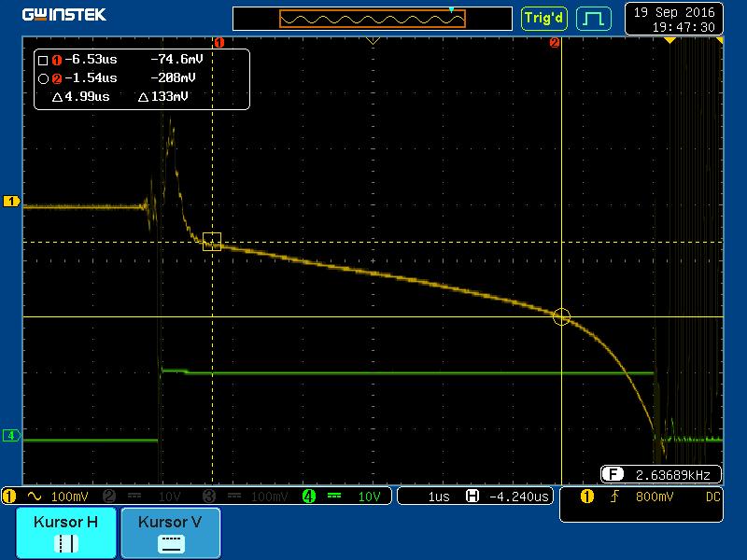Viewport: 747px width, 560px height.
Task: Click the green channel 4 ground marker
Action: coord(11,435)
